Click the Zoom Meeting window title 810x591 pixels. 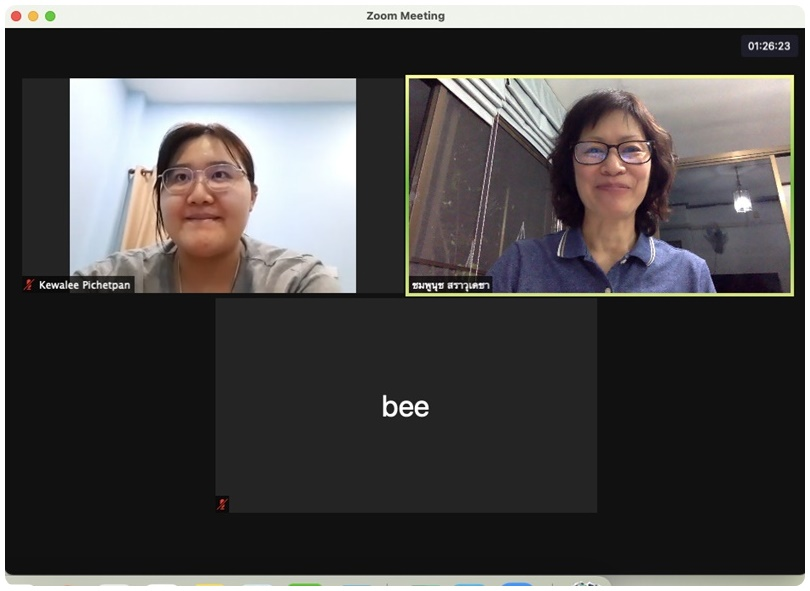(405, 16)
